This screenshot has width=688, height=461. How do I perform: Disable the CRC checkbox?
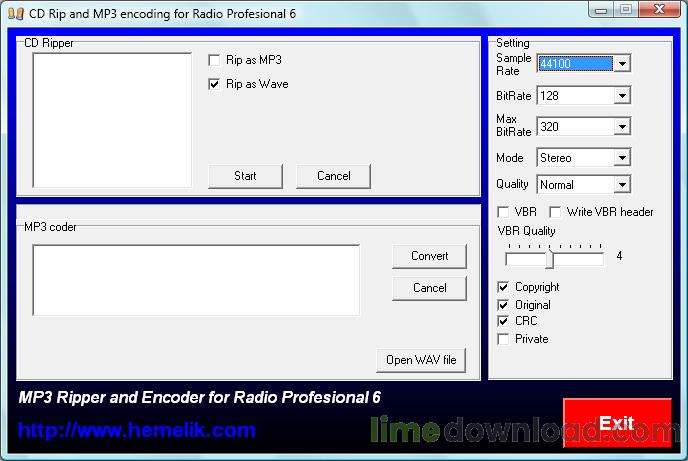[503, 321]
